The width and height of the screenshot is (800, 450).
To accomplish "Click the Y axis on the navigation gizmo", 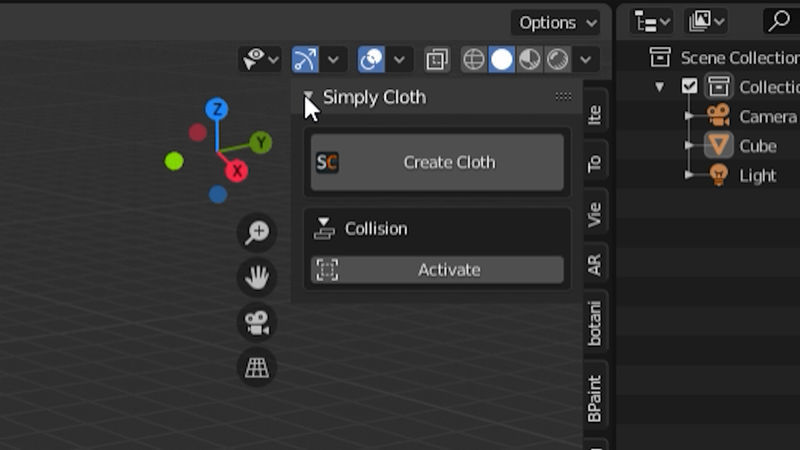I will [x=261, y=142].
